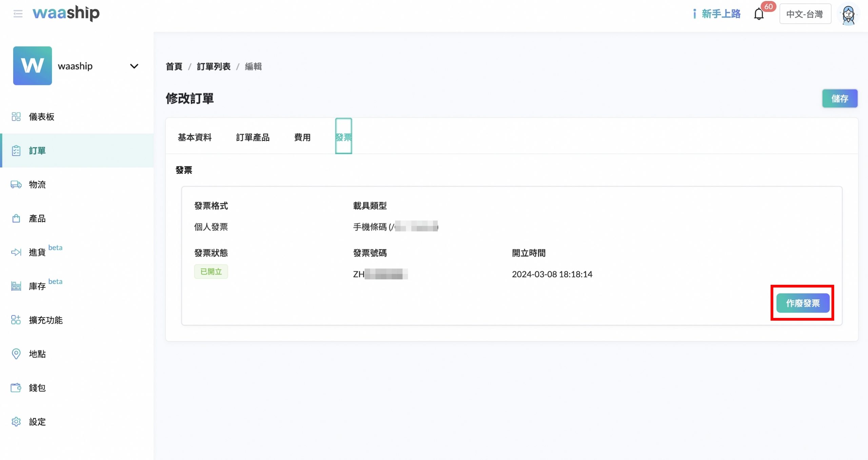Expand the waaship store dropdown chevron

(134, 66)
